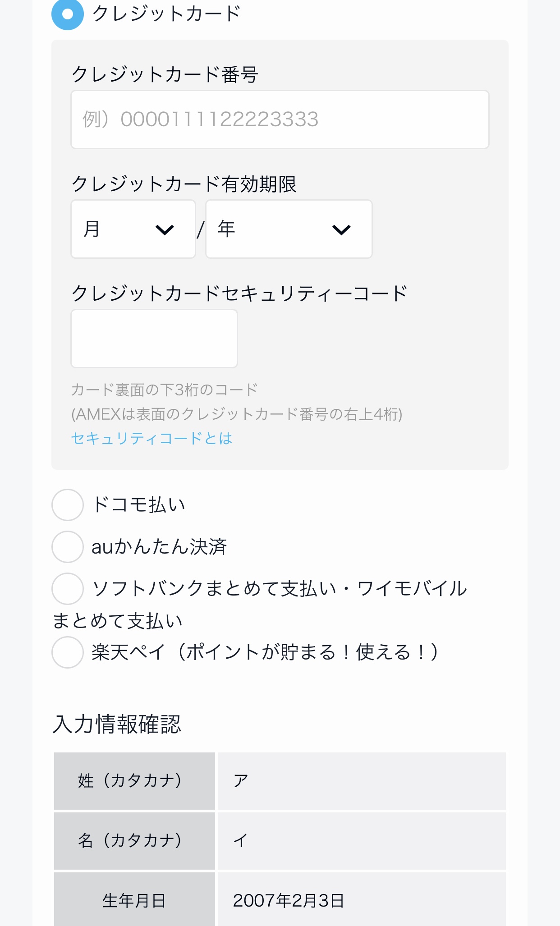Open the セキュリティコードとは link

(x=151, y=438)
